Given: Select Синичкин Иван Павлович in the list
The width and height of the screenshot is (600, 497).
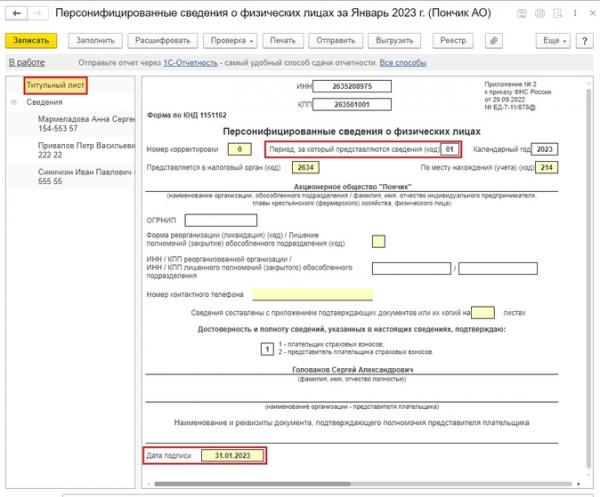Looking at the screenshot, I should (x=86, y=176).
